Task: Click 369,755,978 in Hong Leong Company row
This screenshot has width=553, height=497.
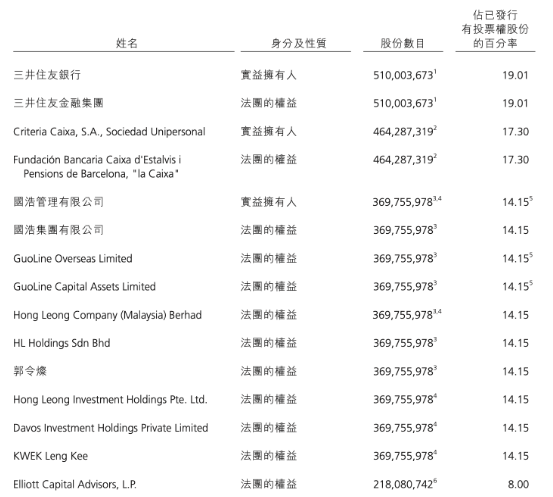Action: tap(403, 315)
